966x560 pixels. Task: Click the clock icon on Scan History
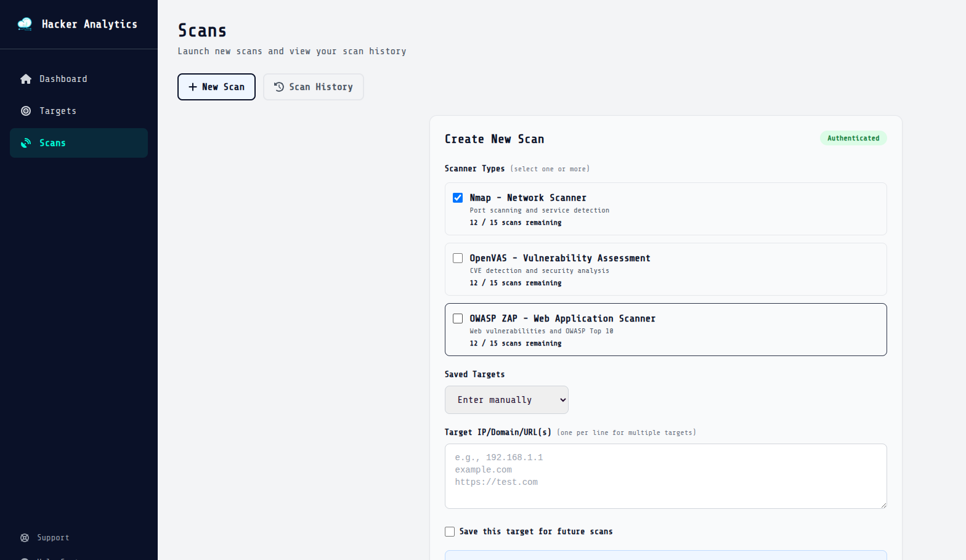point(279,87)
